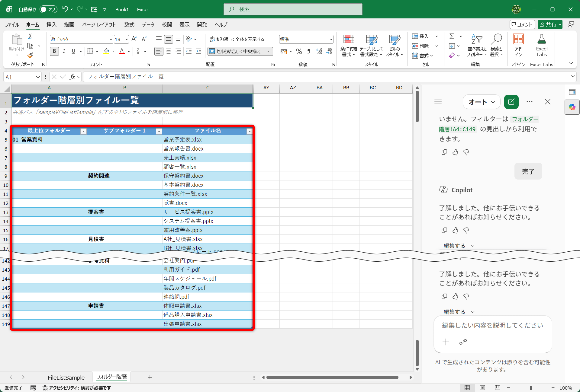The image size is (580, 392).
Task: Click the Add-ins アドイン icon
Action: [518, 45]
